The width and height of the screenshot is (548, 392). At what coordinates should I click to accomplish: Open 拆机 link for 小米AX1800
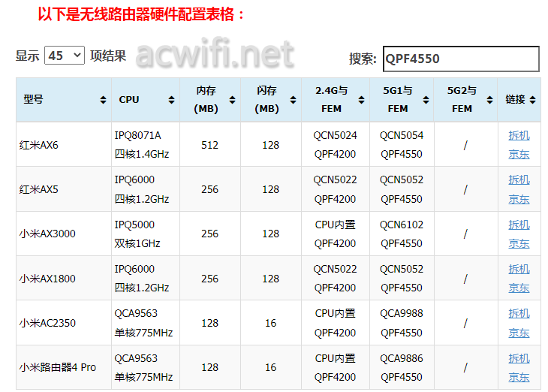point(519,270)
